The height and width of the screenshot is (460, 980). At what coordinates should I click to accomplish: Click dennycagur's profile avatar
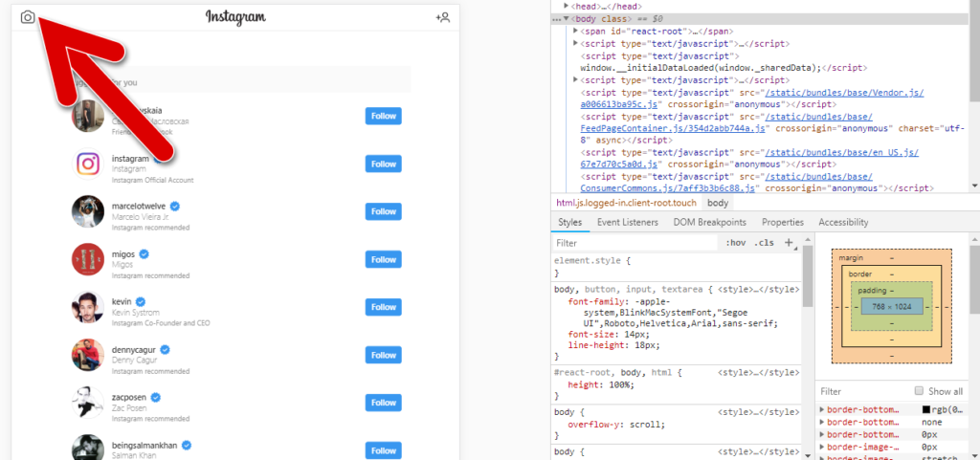[x=87, y=355]
